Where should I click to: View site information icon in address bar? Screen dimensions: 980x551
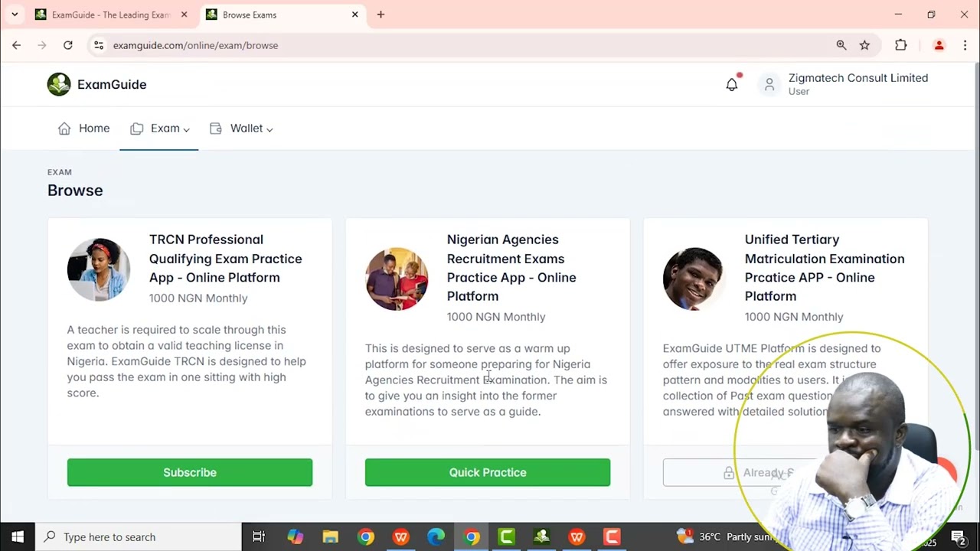[x=98, y=45]
